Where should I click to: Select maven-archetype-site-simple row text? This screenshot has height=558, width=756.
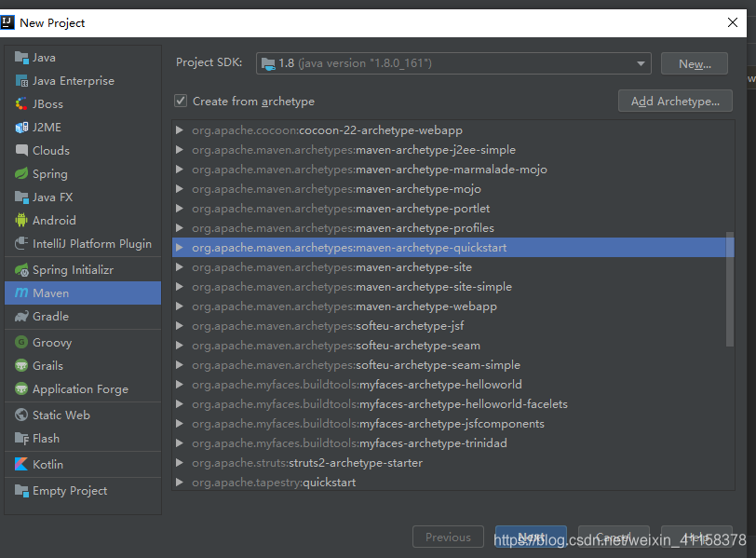pyautogui.click(x=352, y=287)
